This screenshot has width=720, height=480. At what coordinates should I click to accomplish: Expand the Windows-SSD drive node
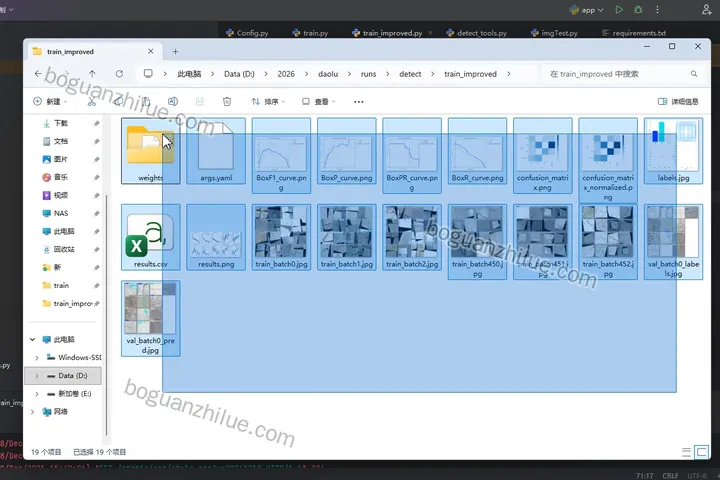coord(37,357)
